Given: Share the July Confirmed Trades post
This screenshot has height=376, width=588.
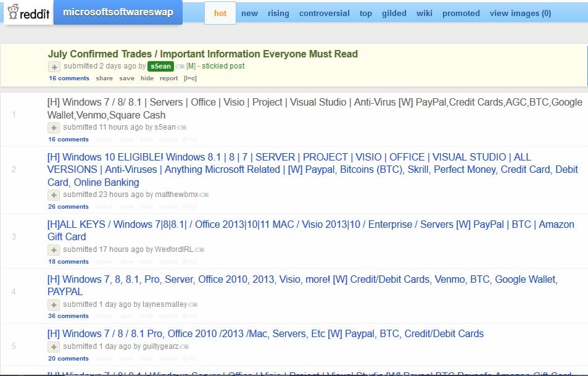Looking at the screenshot, I should (x=104, y=78).
